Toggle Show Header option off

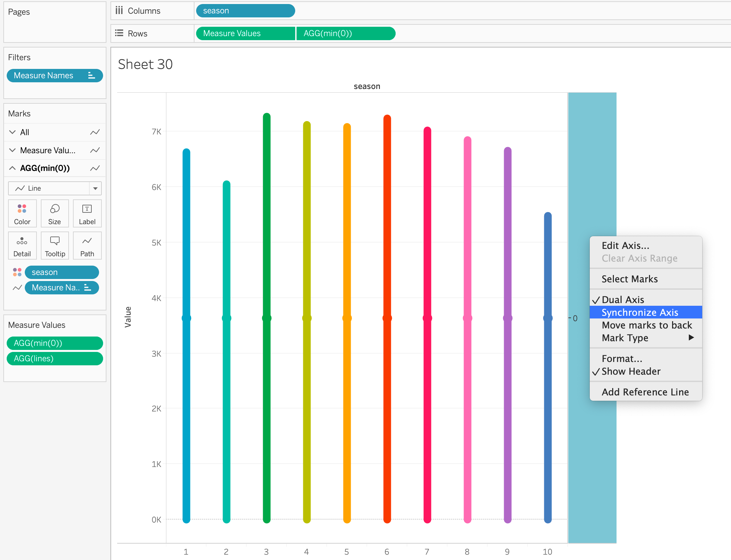coord(631,371)
